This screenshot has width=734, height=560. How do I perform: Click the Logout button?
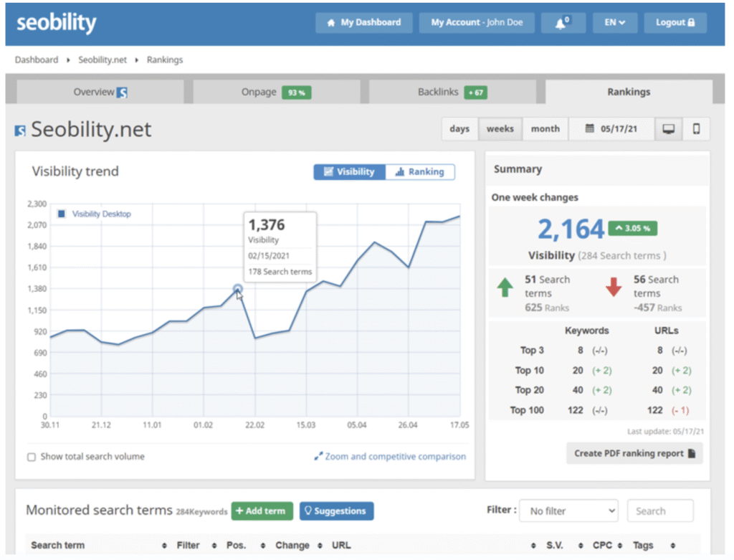(x=675, y=22)
